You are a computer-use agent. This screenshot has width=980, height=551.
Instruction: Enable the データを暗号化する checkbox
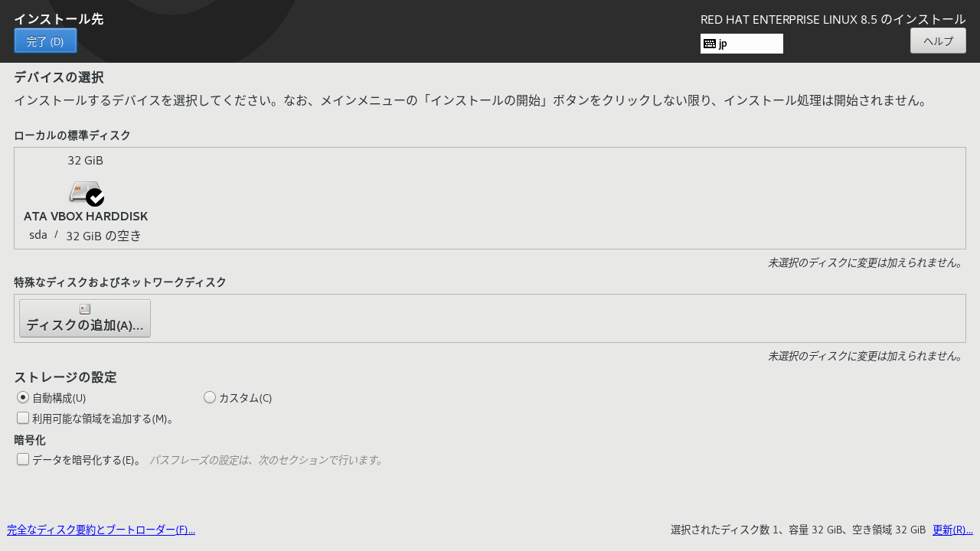(23, 458)
